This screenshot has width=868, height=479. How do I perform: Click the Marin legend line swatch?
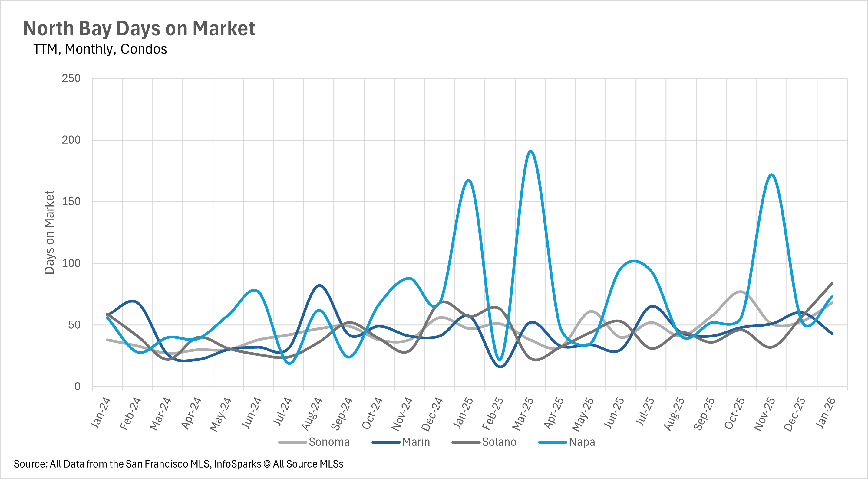pyautogui.click(x=386, y=442)
